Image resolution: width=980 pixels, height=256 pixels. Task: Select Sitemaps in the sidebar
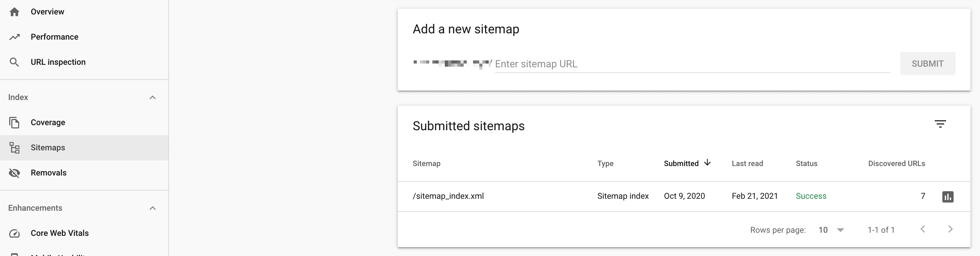[48, 148]
